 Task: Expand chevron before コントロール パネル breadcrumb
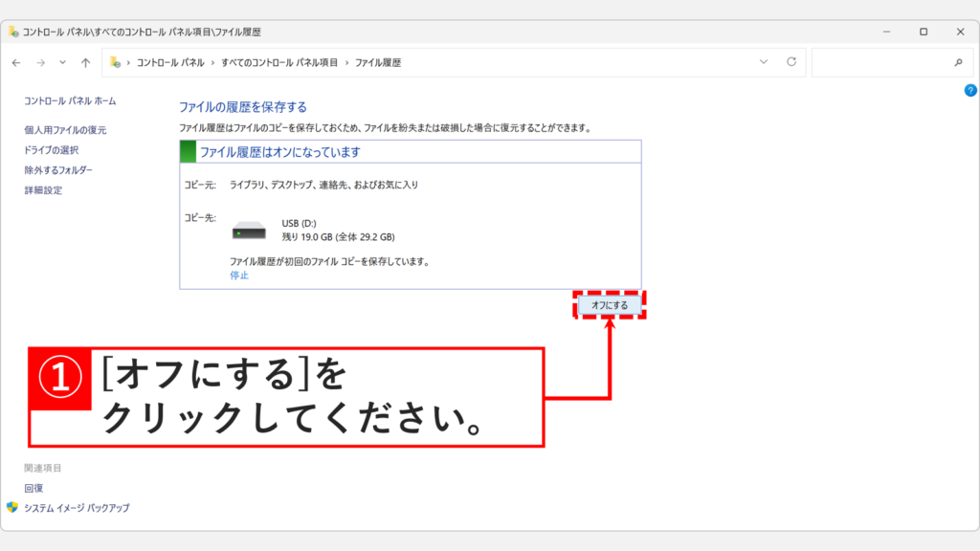pos(128,62)
